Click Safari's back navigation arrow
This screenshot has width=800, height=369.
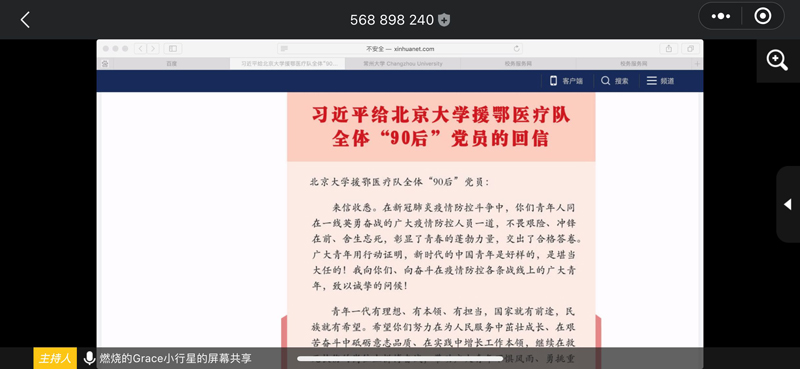141,48
